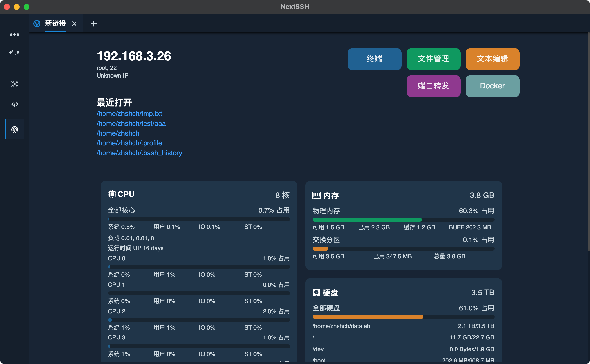This screenshot has width=590, height=364.
Task: Open recent file /home/zhshch/tmp.txt
Action: (129, 113)
